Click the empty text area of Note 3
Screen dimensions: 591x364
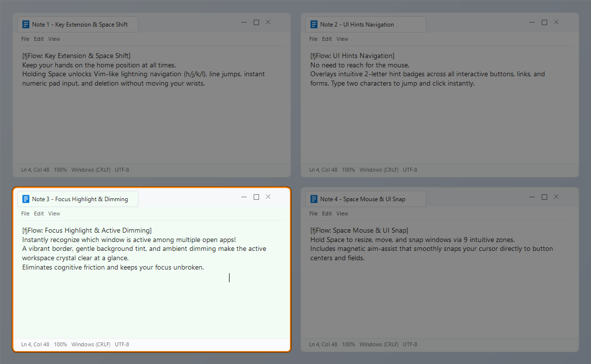click(x=151, y=305)
